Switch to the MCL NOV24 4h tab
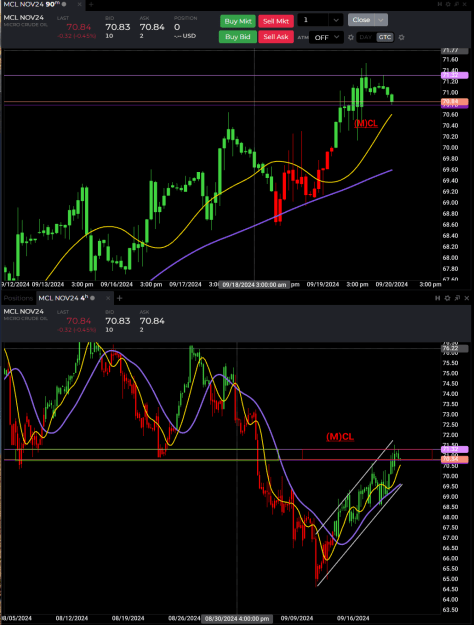The height and width of the screenshot is (625, 474). (66, 298)
